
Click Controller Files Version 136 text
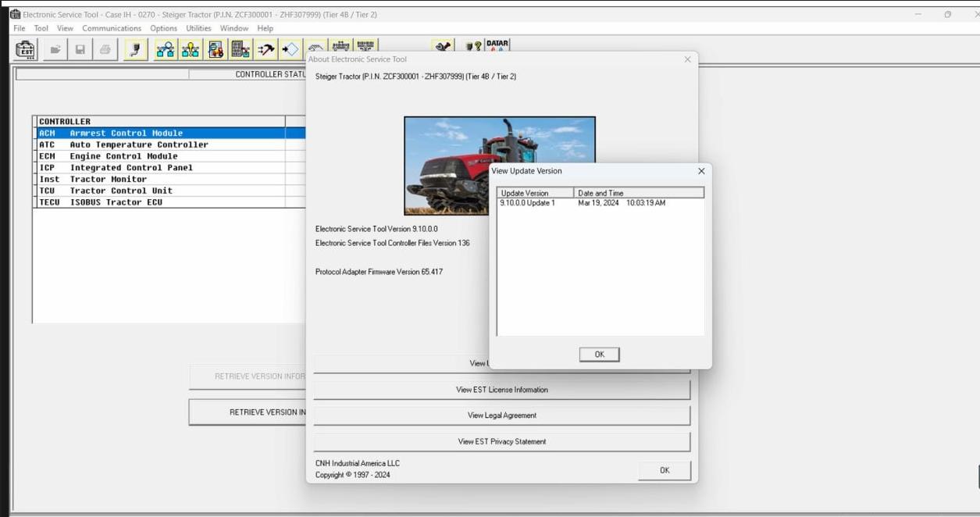pyautogui.click(x=393, y=243)
